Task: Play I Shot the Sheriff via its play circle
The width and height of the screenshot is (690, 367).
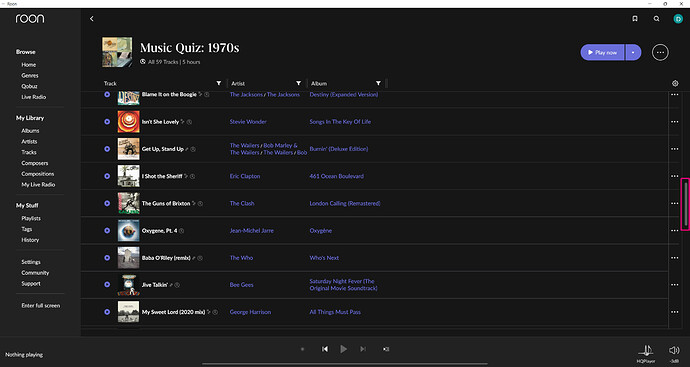Action: [107, 176]
